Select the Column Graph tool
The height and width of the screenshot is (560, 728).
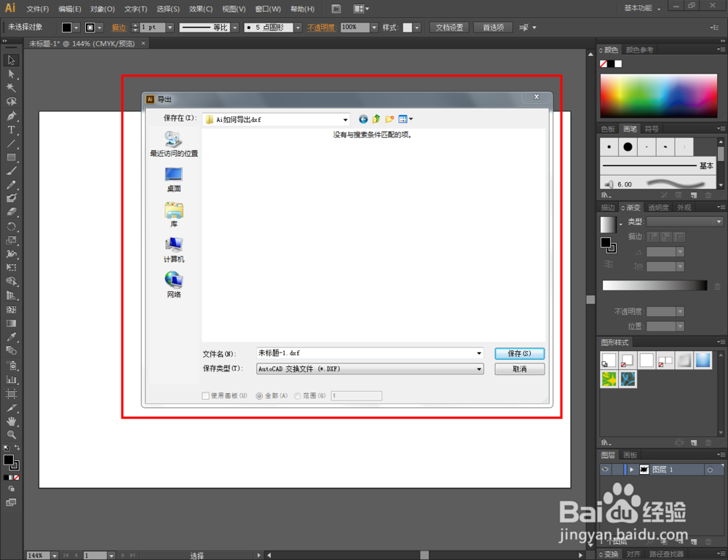[11, 379]
